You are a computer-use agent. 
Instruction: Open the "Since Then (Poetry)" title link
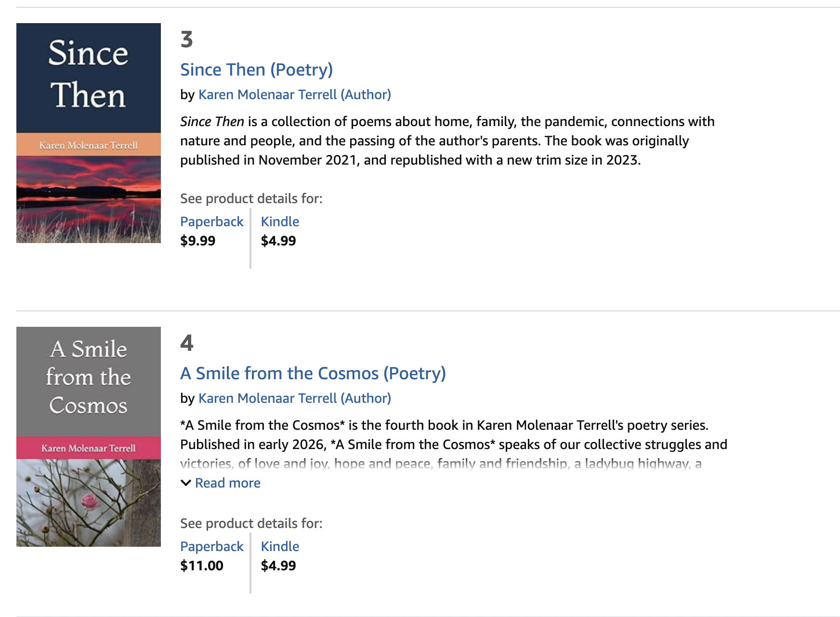(x=256, y=70)
